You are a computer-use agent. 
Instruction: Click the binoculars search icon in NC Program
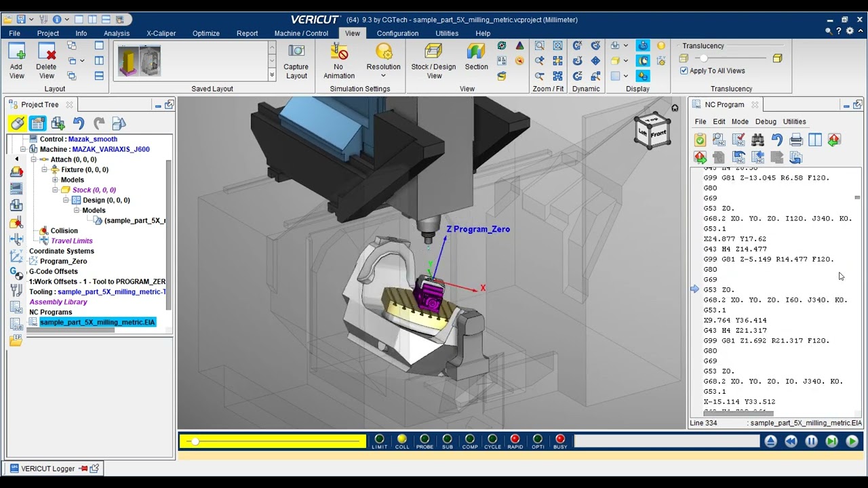click(x=757, y=140)
